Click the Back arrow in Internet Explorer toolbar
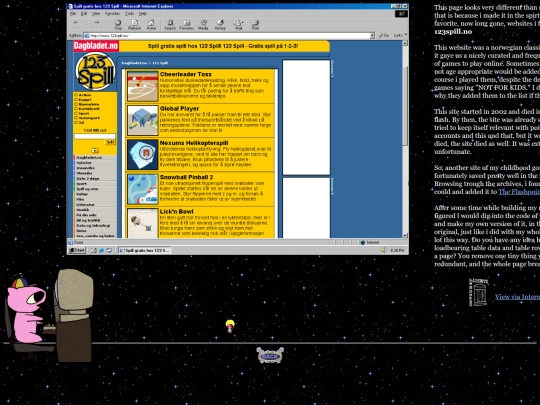Viewport: 540px width, 405px height. 76,23
